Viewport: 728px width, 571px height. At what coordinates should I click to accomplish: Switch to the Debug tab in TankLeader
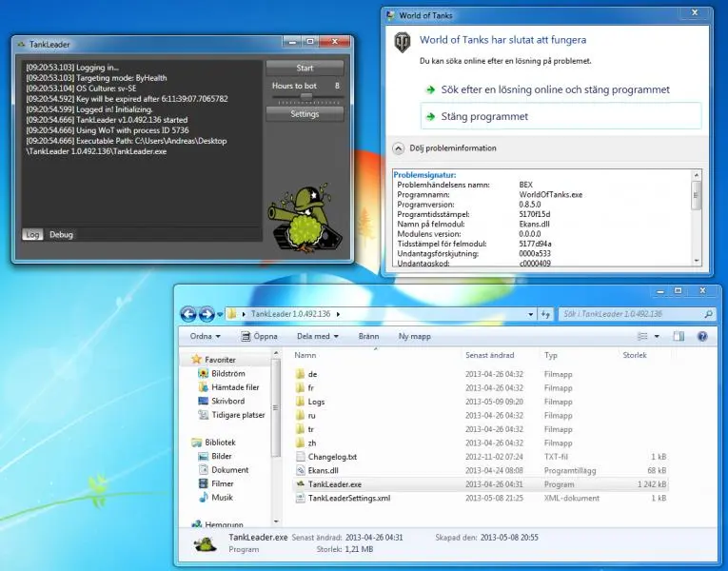[61, 234]
